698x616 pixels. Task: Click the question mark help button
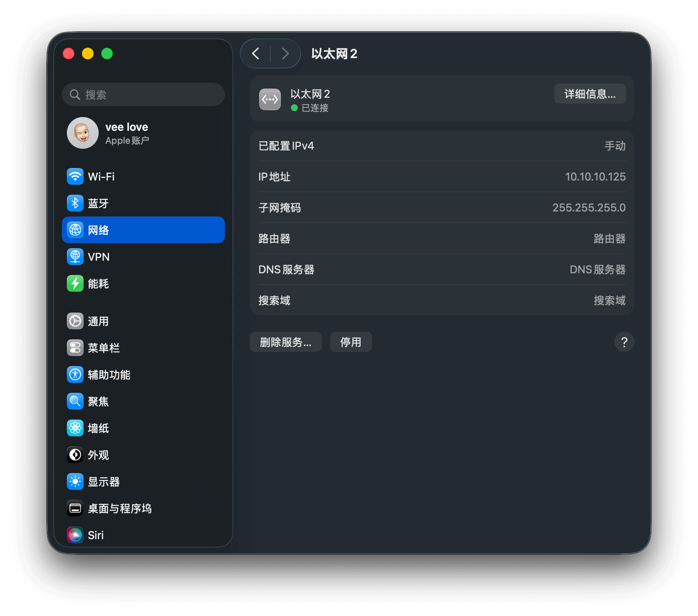click(624, 342)
